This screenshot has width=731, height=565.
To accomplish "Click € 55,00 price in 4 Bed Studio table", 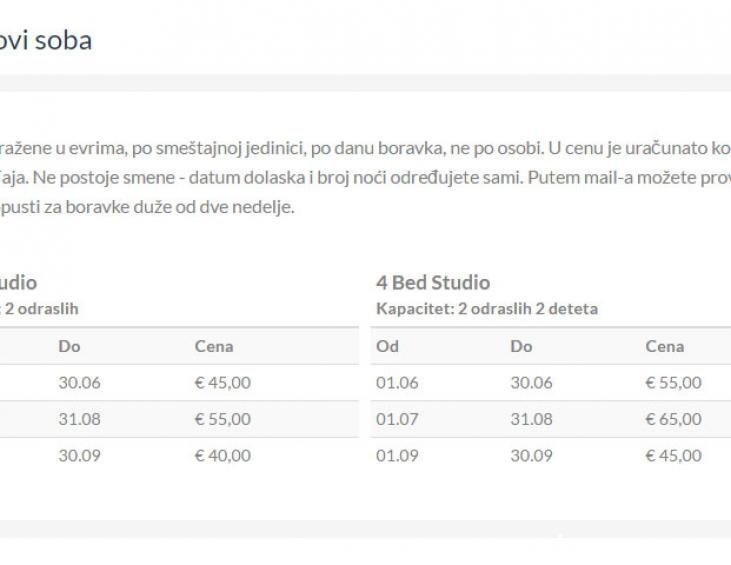I will click(x=673, y=382).
